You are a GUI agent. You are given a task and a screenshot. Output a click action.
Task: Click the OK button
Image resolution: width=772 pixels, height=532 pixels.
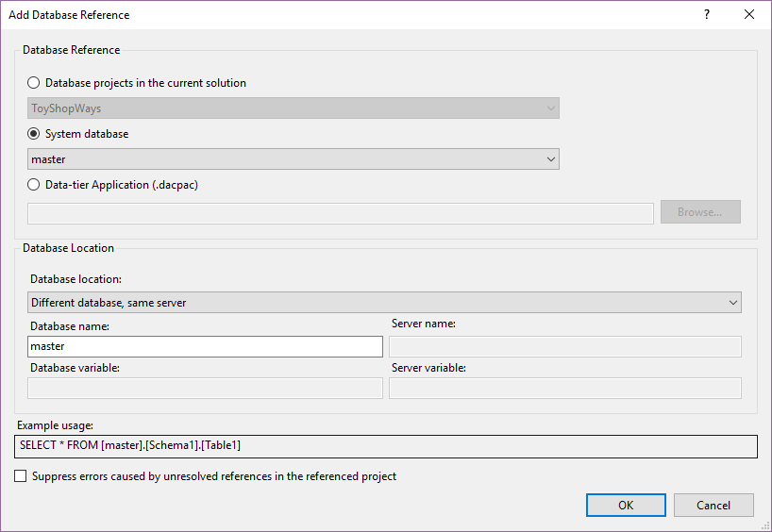[x=626, y=505]
